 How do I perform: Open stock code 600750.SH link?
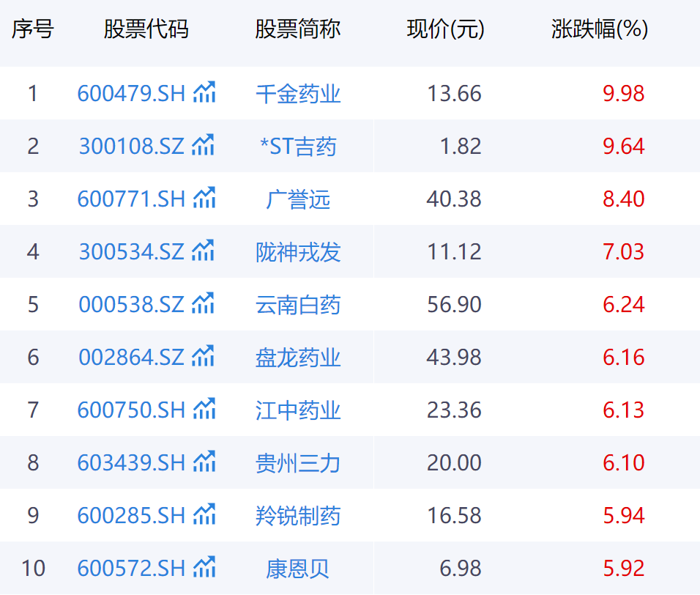[x=131, y=410]
